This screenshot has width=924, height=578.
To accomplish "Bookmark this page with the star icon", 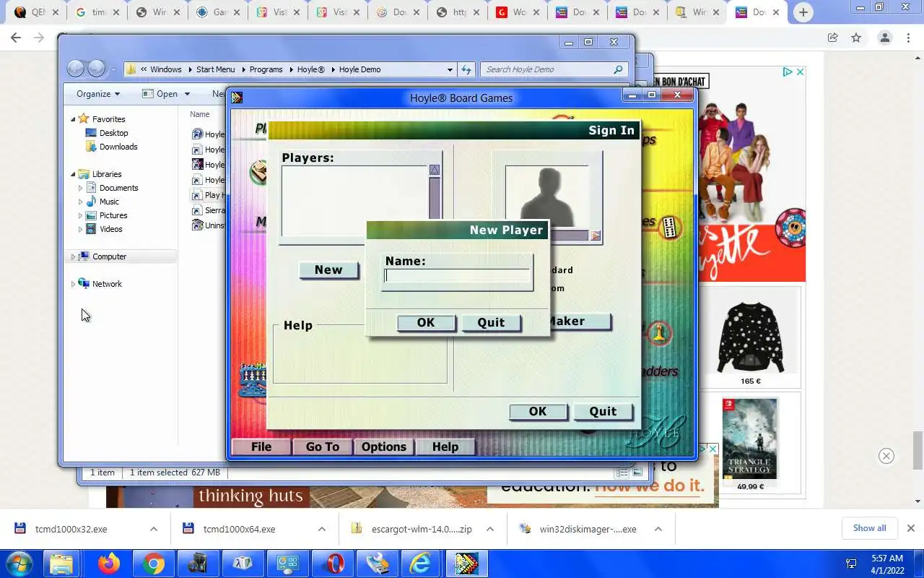I will [x=856, y=38].
